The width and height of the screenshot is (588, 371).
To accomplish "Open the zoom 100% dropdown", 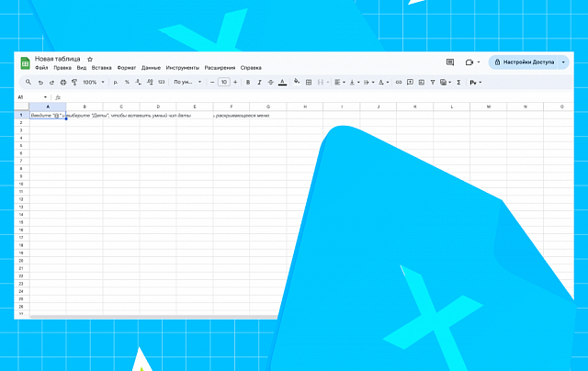I will (94, 83).
